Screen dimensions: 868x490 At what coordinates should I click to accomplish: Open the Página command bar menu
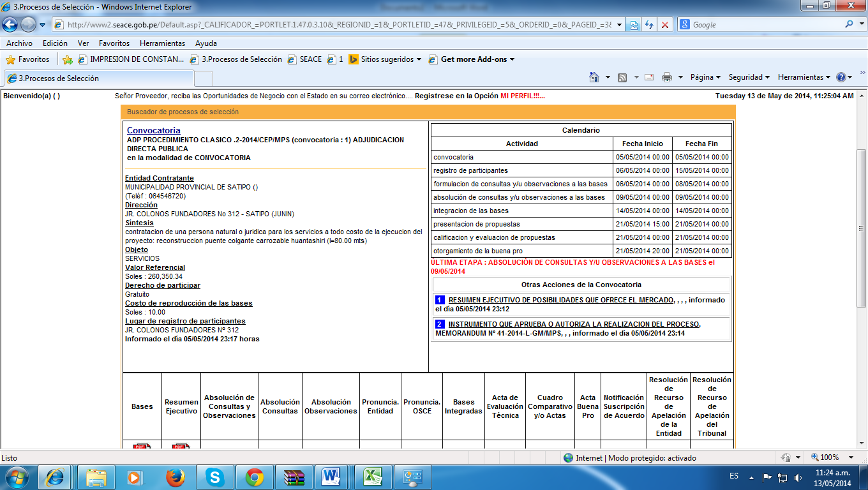coord(705,77)
